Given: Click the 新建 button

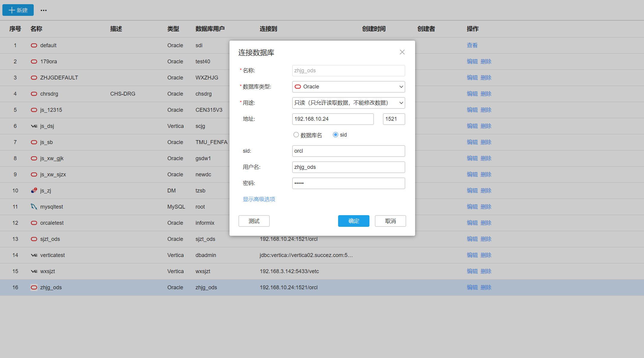Looking at the screenshot, I should 18,10.
